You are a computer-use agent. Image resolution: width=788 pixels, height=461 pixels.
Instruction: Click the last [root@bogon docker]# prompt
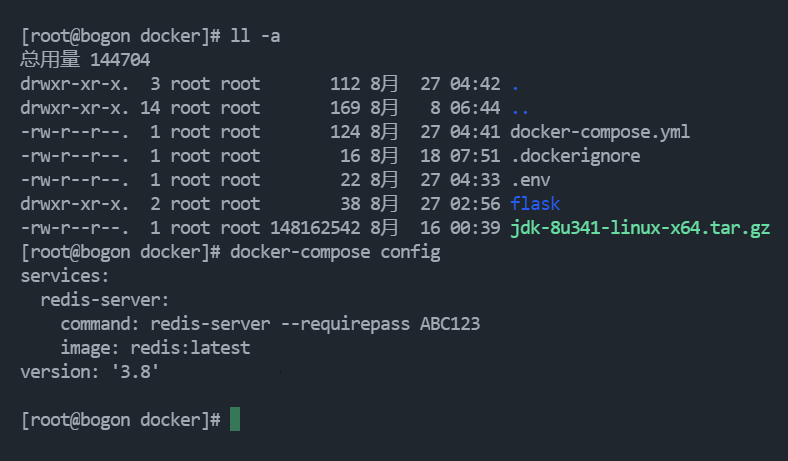[x=120, y=420]
